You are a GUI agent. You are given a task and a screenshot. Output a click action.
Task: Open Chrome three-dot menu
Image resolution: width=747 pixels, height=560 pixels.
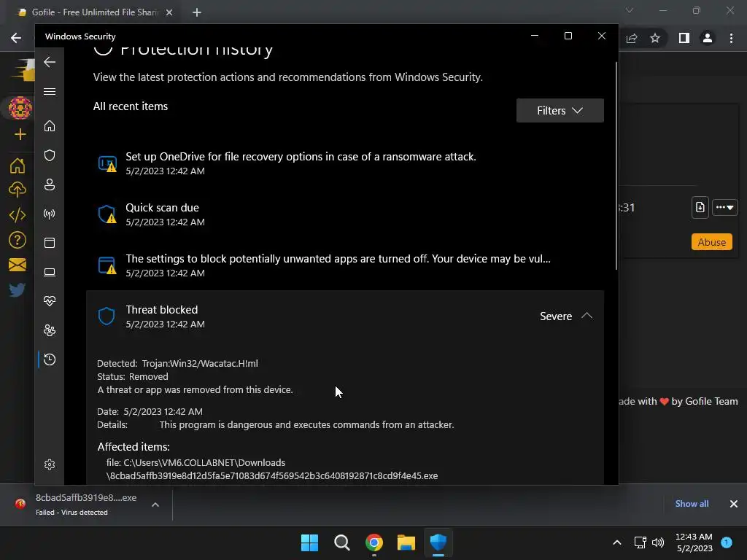(731, 38)
